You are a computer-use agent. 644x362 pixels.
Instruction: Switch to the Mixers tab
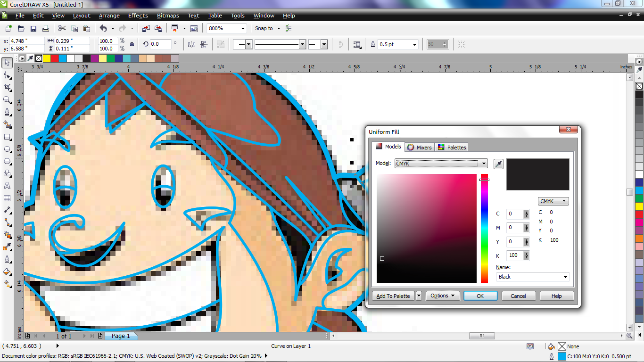click(419, 147)
